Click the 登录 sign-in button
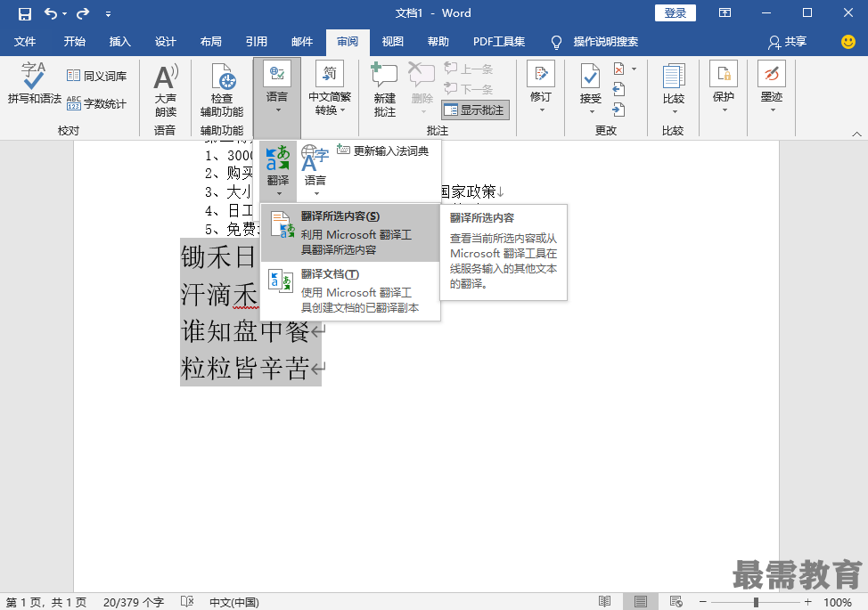Viewport: 868px width, 610px height. click(x=675, y=12)
